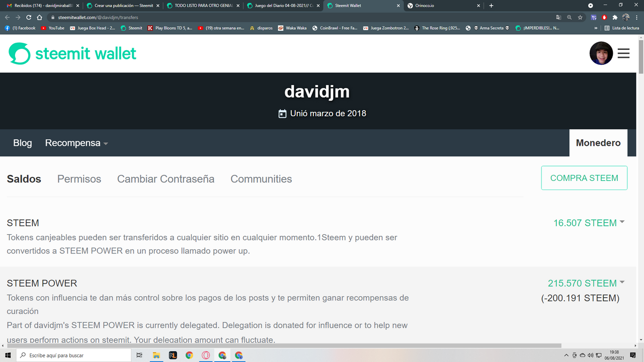Open the Steemit bookmark
This screenshot has height=362, width=644.
click(x=132, y=28)
